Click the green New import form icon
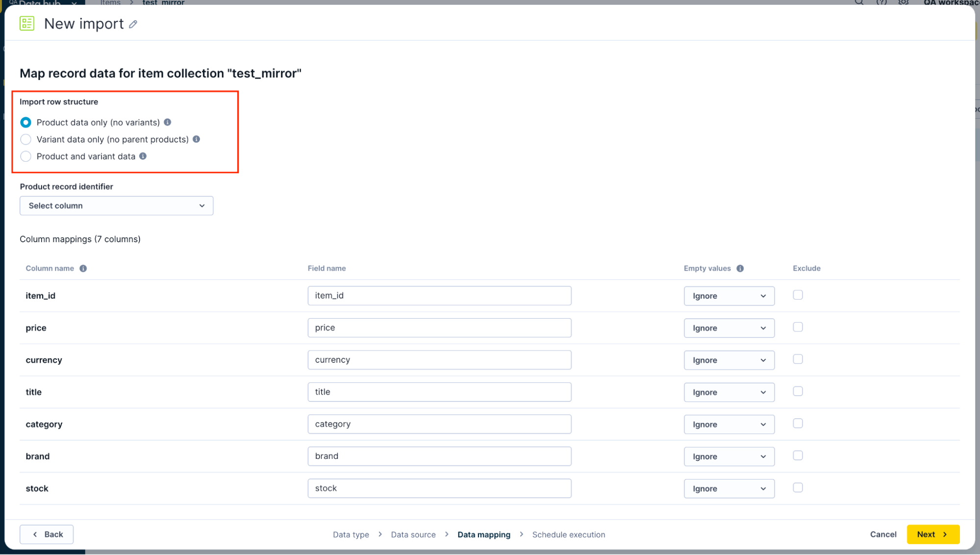The image size is (980, 555). (x=27, y=23)
